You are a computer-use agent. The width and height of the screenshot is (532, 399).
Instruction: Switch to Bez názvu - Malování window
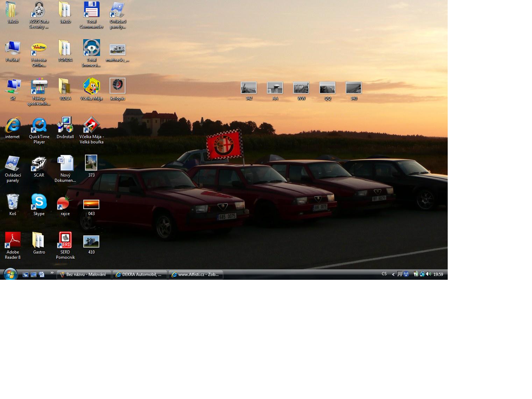point(84,275)
